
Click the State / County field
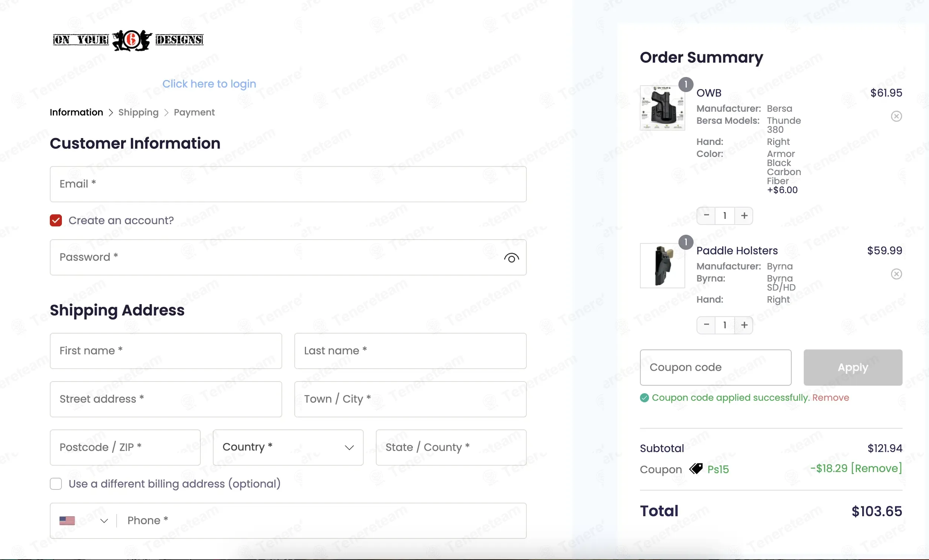(451, 448)
